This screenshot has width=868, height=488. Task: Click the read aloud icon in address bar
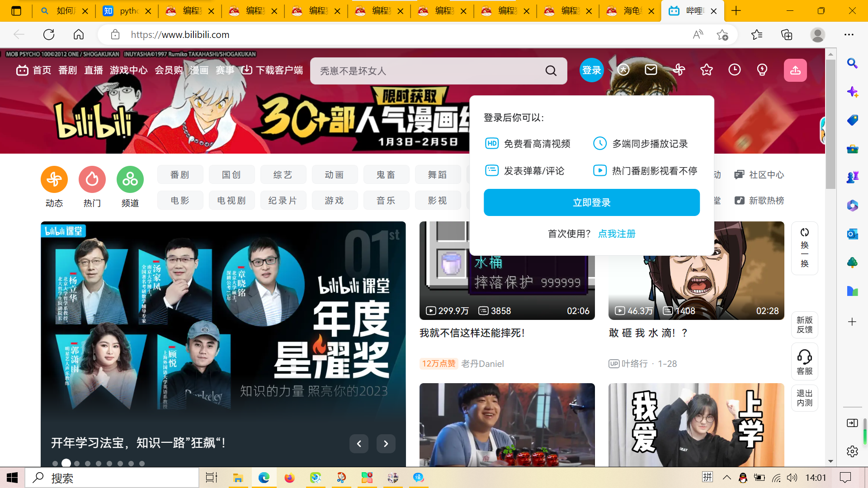pos(698,35)
